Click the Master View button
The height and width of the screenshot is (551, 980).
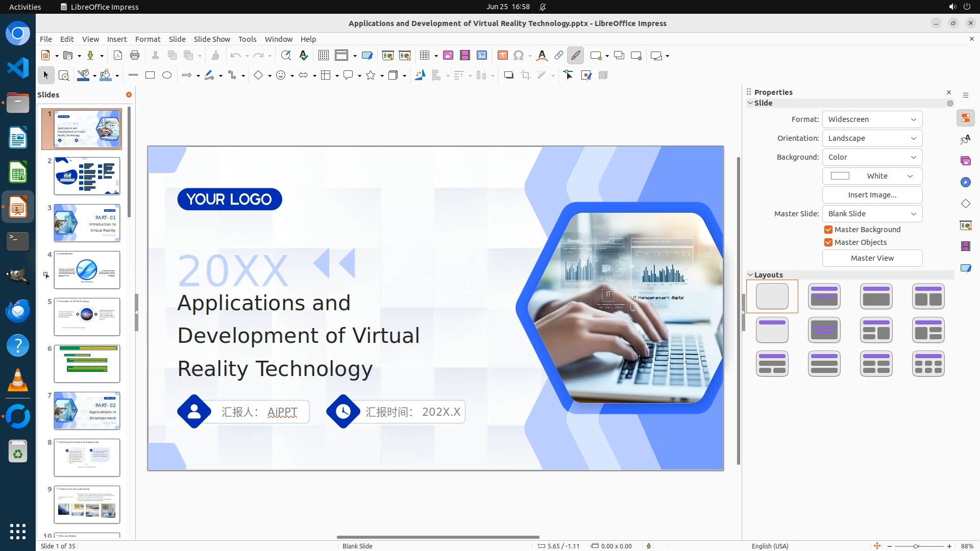(872, 258)
